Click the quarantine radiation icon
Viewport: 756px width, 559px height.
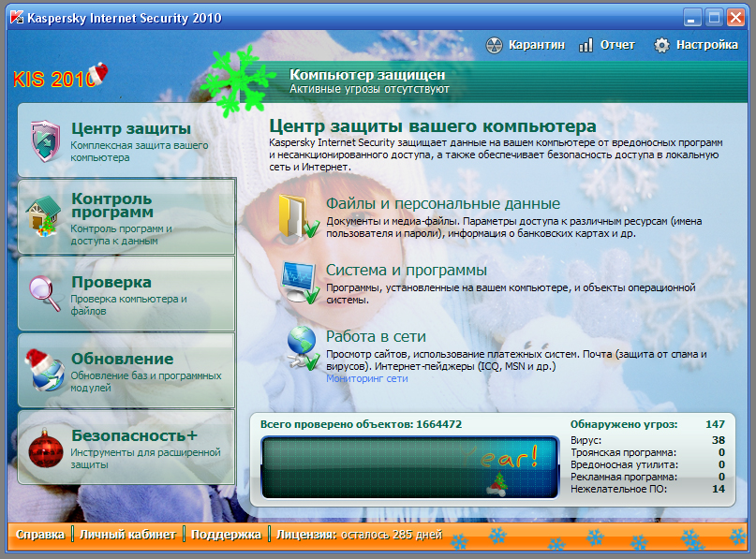[494, 45]
